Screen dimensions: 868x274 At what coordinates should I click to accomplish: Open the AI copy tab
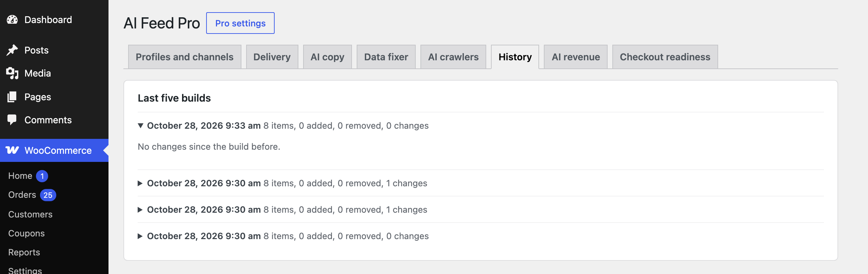click(327, 57)
